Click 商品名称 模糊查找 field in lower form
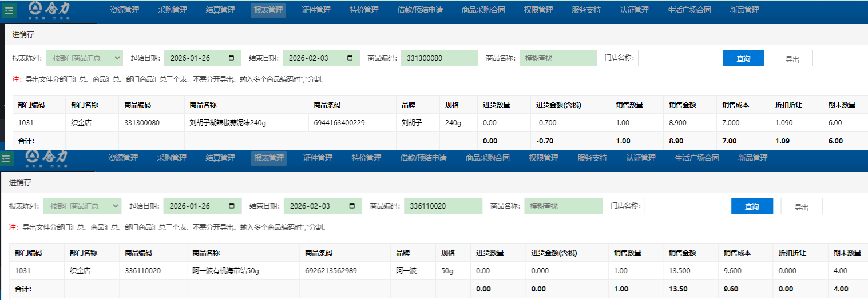The image size is (868, 300). [x=563, y=206]
